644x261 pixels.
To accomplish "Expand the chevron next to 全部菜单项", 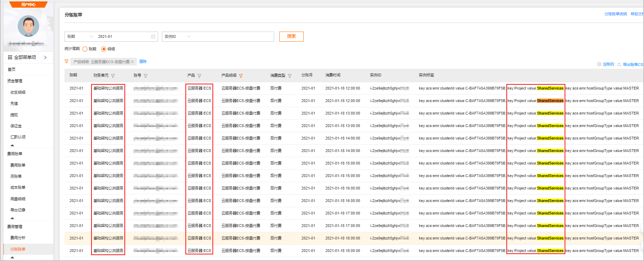I will tap(45, 57).
